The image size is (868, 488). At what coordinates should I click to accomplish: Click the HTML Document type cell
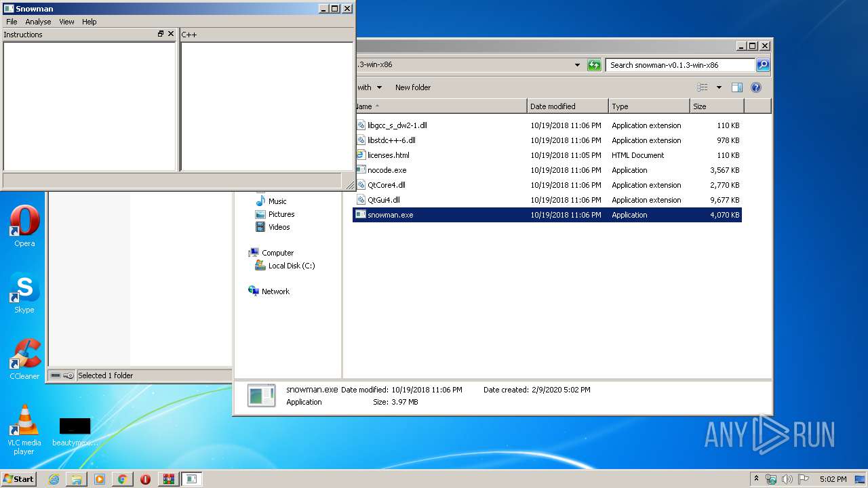point(637,155)
